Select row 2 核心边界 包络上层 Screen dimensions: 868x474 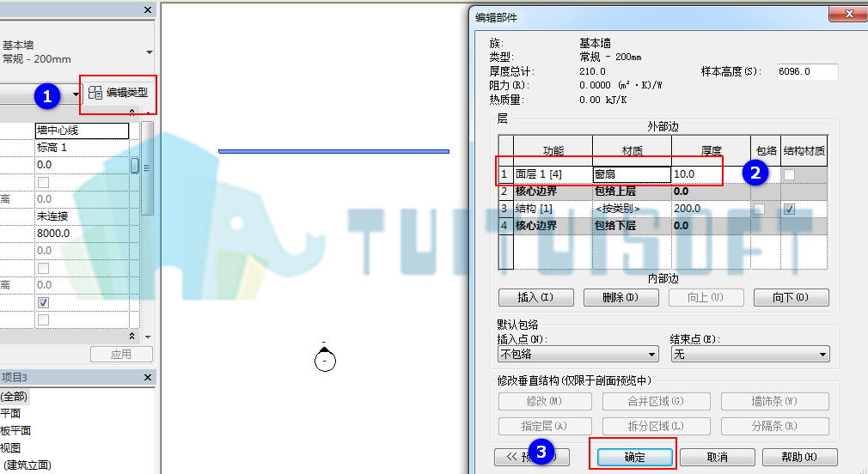click(x=663, y=191)
